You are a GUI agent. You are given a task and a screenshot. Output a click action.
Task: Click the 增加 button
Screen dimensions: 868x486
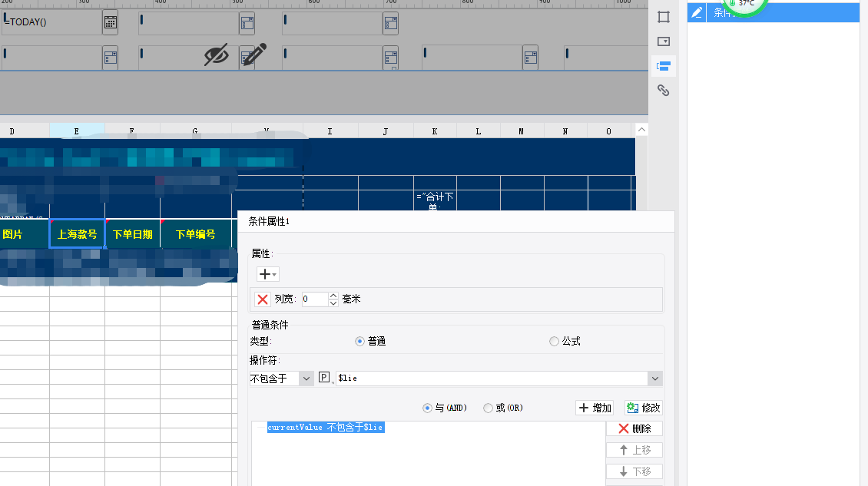click(x=595, y=408)
